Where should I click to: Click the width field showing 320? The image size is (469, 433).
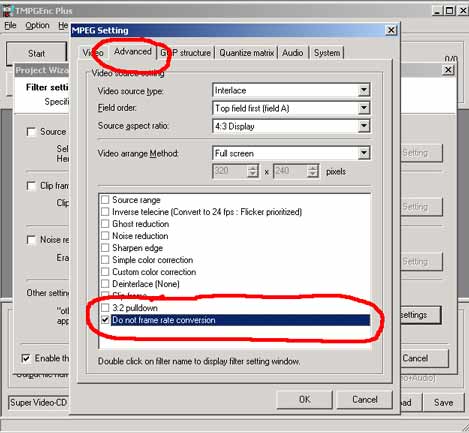230,171
